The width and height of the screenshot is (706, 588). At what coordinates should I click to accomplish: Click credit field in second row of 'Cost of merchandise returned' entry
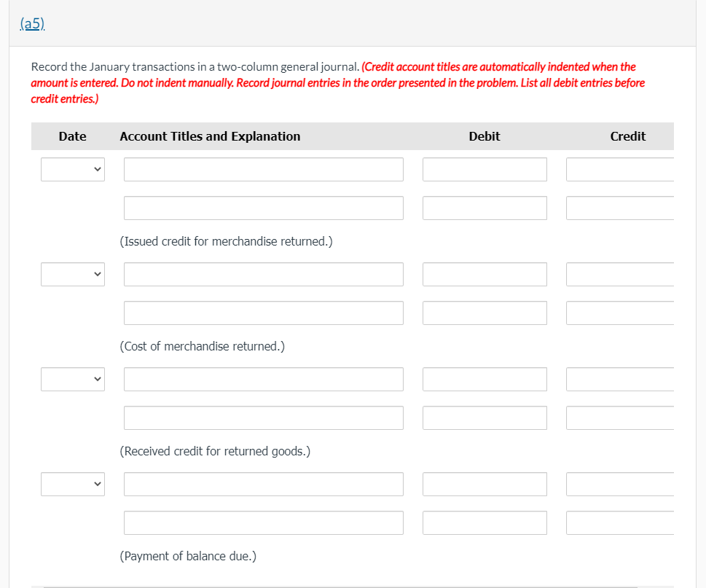620,313
